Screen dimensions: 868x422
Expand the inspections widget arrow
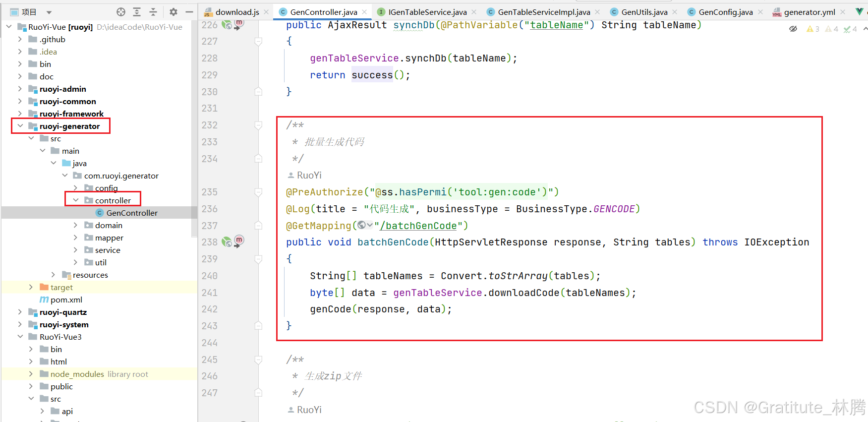tap(865, 29)
